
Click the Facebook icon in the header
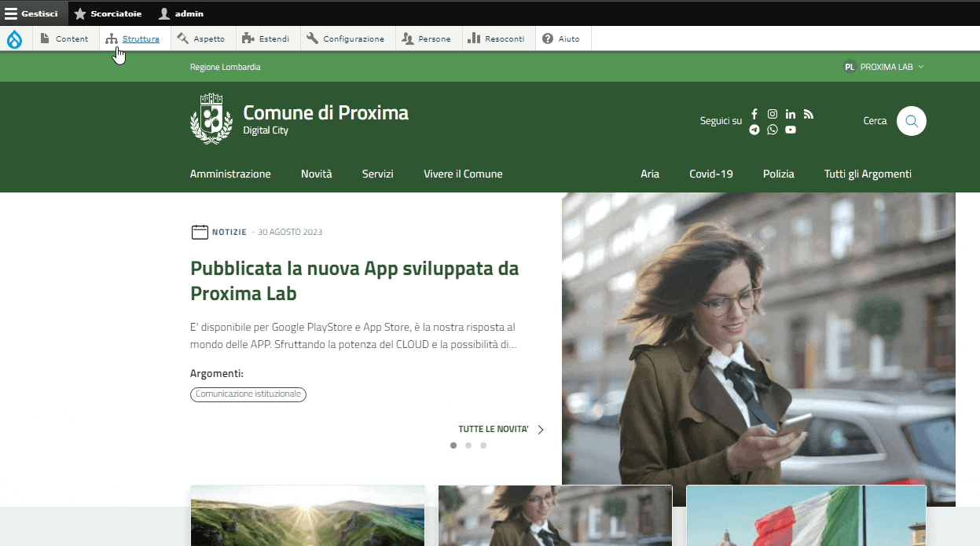point(754,114)
